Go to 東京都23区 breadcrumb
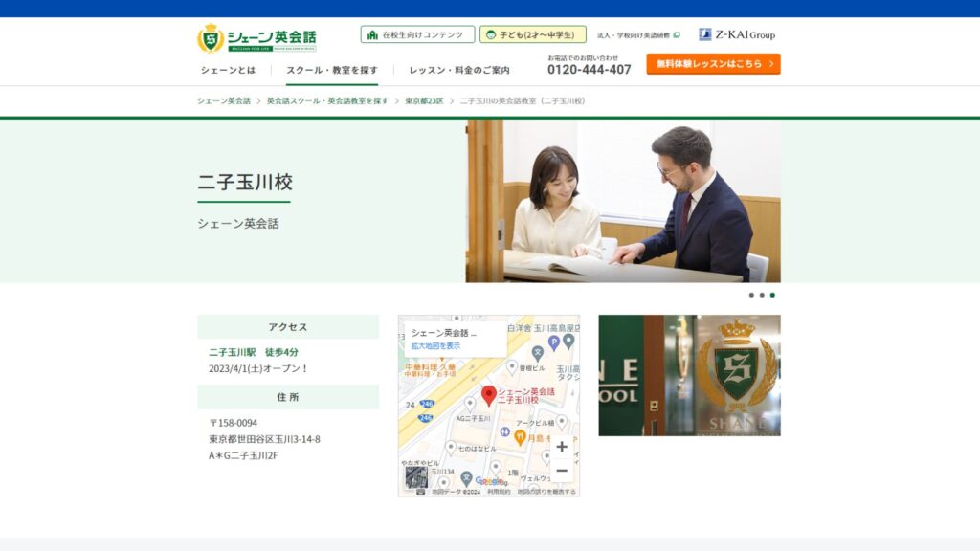The width and height of the screenshot is (980, 551). 424,100
